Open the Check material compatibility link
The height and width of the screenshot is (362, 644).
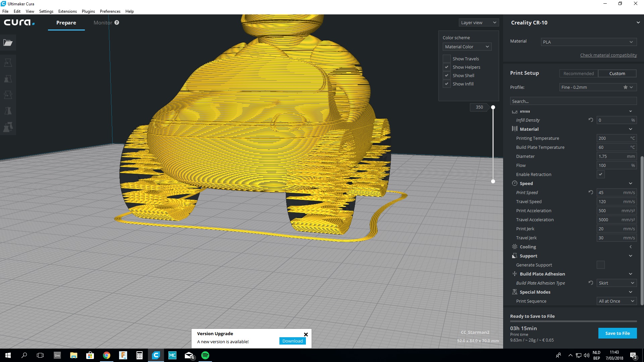608,55
